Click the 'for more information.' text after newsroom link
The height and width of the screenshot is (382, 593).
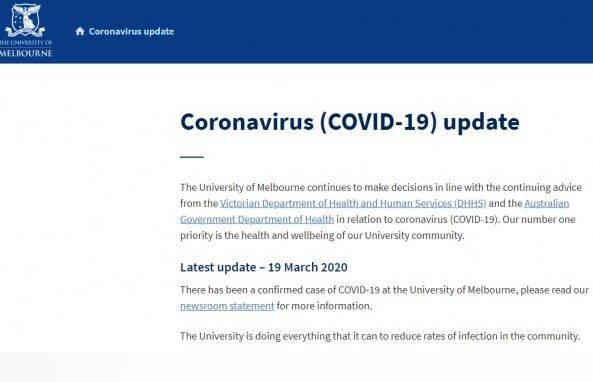324,306
